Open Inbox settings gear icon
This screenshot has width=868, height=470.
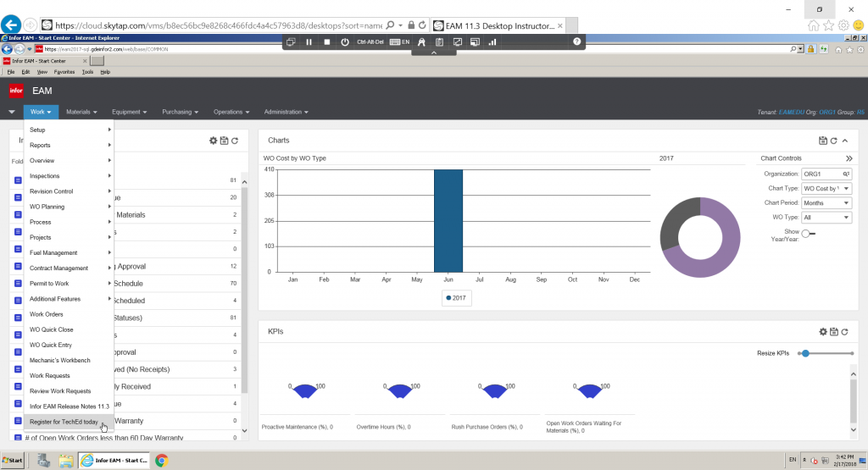click(x=213, y=141)
